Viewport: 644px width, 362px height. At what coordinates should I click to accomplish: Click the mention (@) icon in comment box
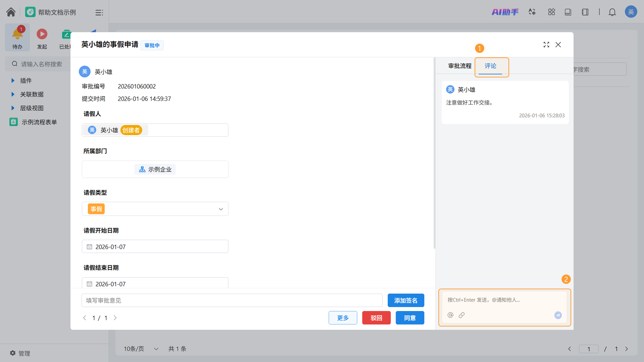[450, 315]
